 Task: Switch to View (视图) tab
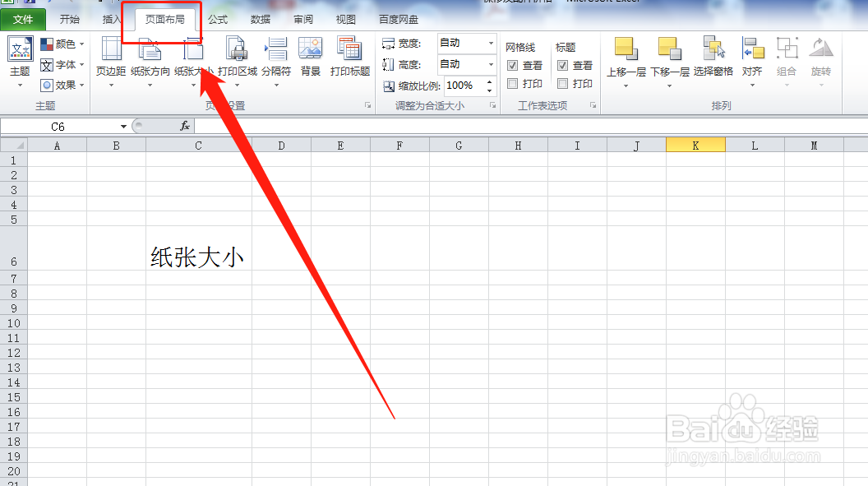(345, 20)
